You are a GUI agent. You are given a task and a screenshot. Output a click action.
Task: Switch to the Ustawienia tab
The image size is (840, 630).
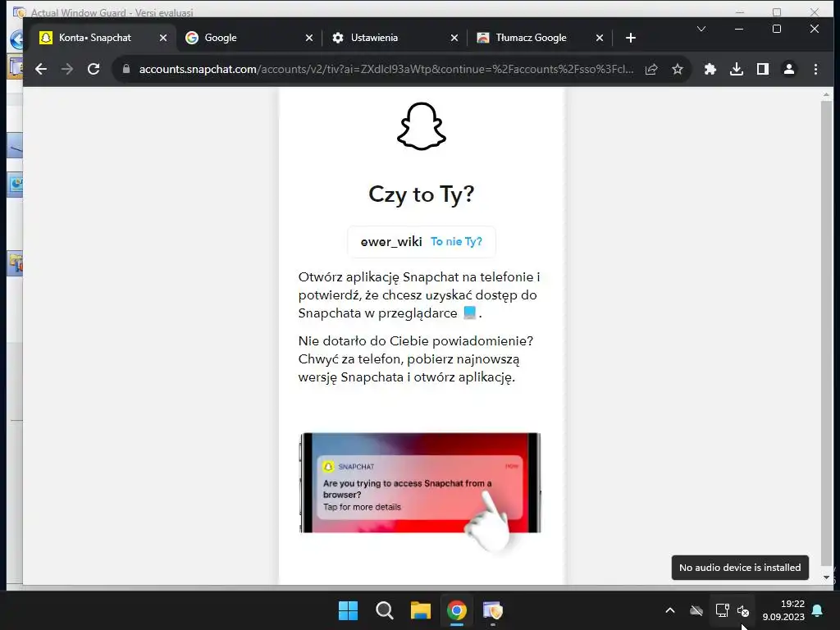395,38
